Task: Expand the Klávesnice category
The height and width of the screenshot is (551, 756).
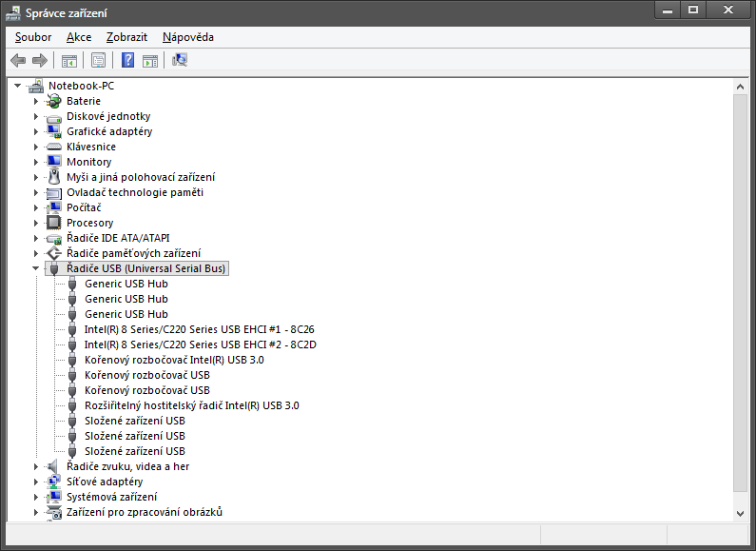Action: [36, 147]
